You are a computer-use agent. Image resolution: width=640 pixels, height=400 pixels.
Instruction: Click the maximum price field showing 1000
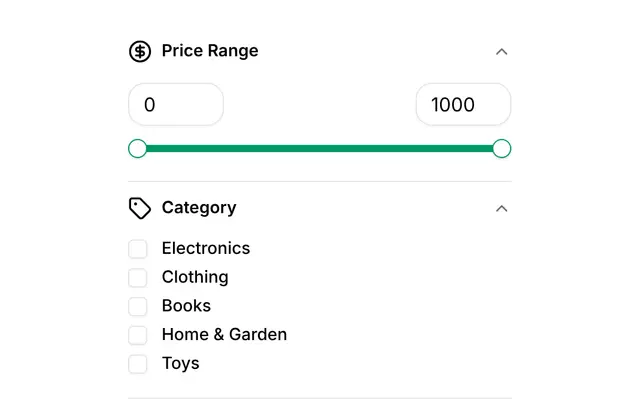tap(463, 104)
